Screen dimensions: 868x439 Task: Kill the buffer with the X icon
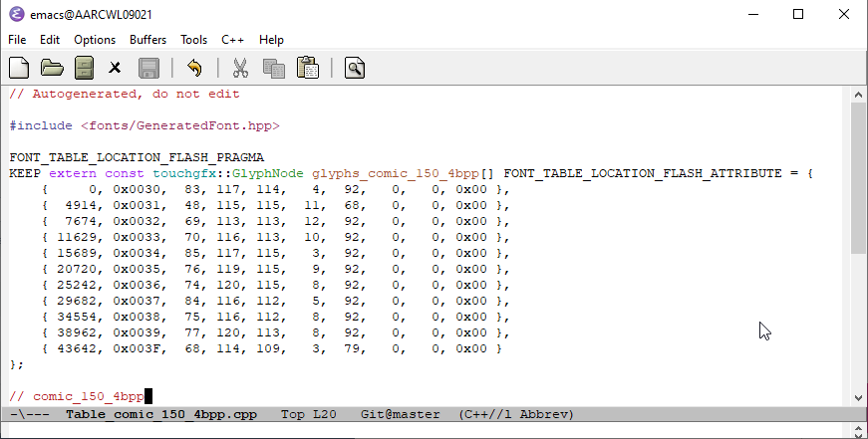click(115, 68)
